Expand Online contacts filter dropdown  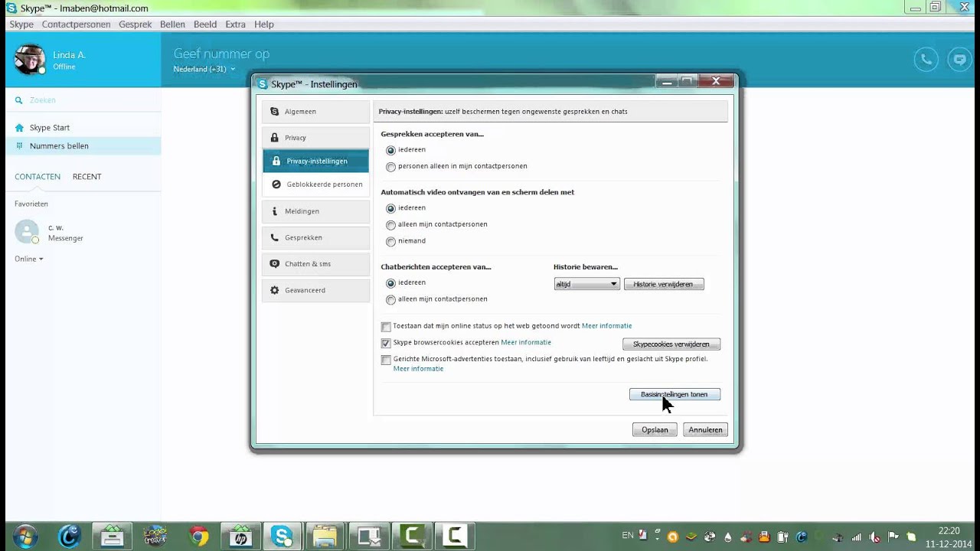click(x=29, y=259)
